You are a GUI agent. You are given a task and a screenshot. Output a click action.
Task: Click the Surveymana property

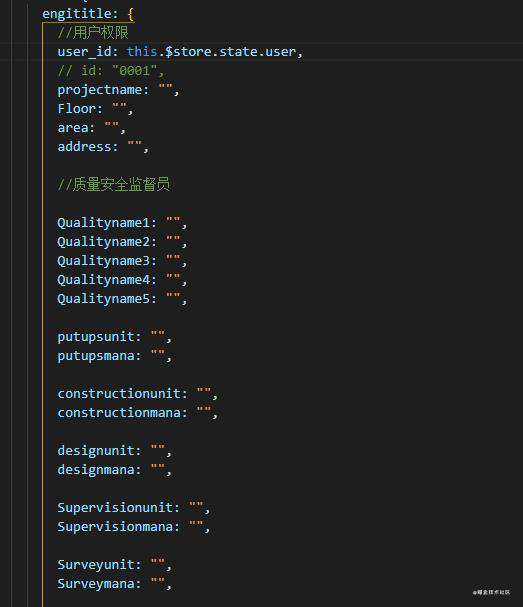pos(96,584)
